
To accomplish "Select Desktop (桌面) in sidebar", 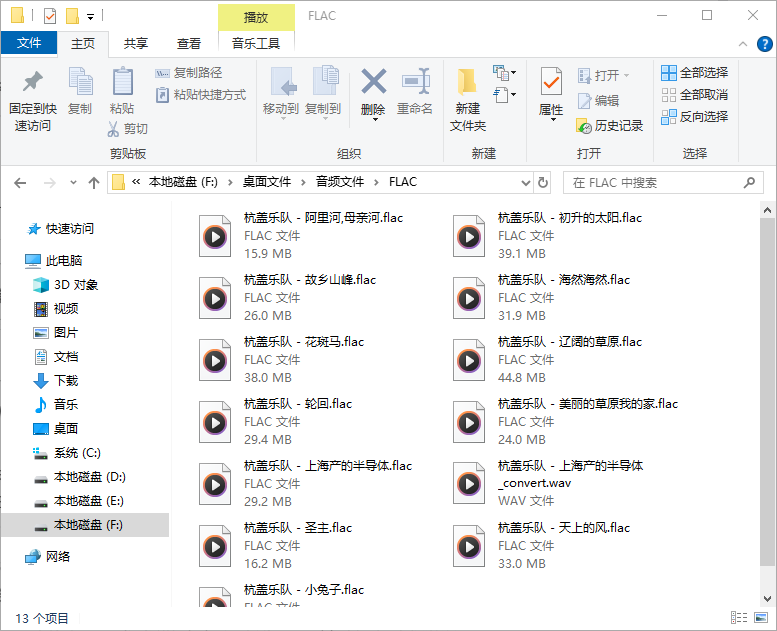I will click(56, 428).
